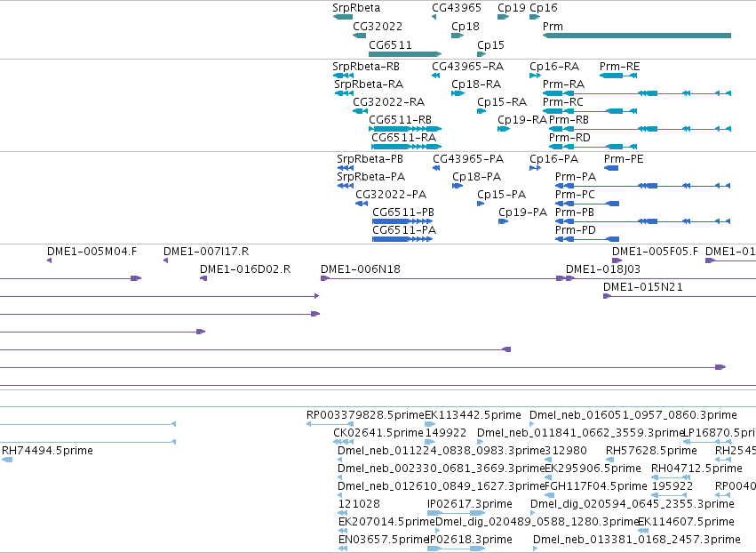Select the CG6511-PA protein label
The width and height of the screenshot is (756, 553).
click(404, 230)
